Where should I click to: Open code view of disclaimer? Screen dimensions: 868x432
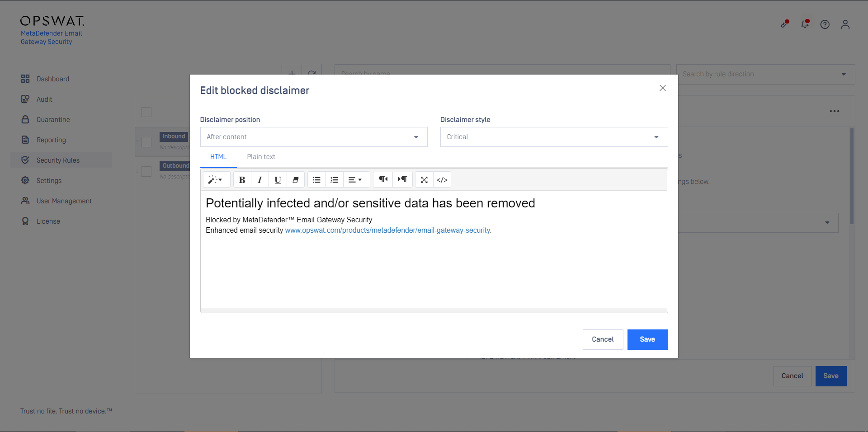[x=442, y=180]
